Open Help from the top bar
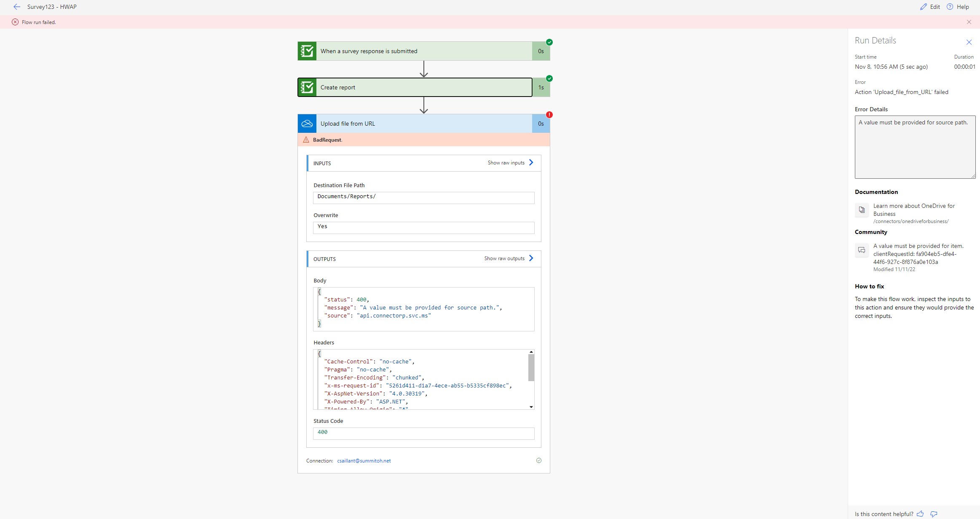The image size is (980, 519). point(958,7)
